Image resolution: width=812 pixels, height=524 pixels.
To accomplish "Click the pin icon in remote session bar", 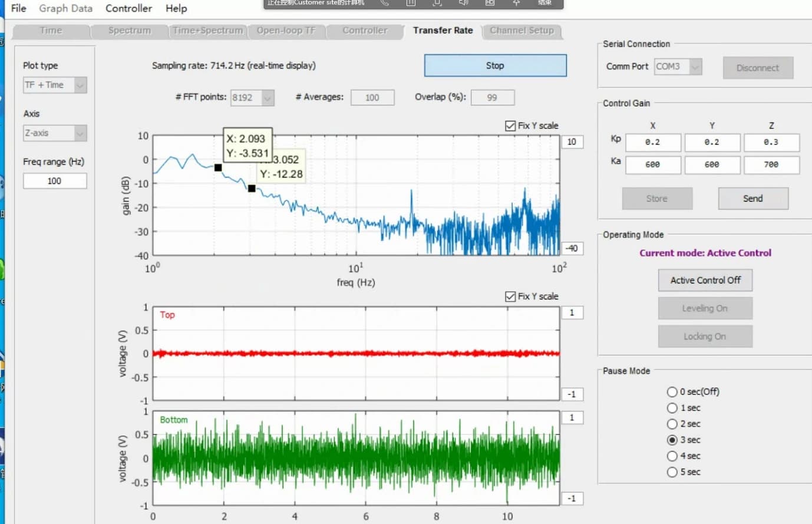I will 516,3.
